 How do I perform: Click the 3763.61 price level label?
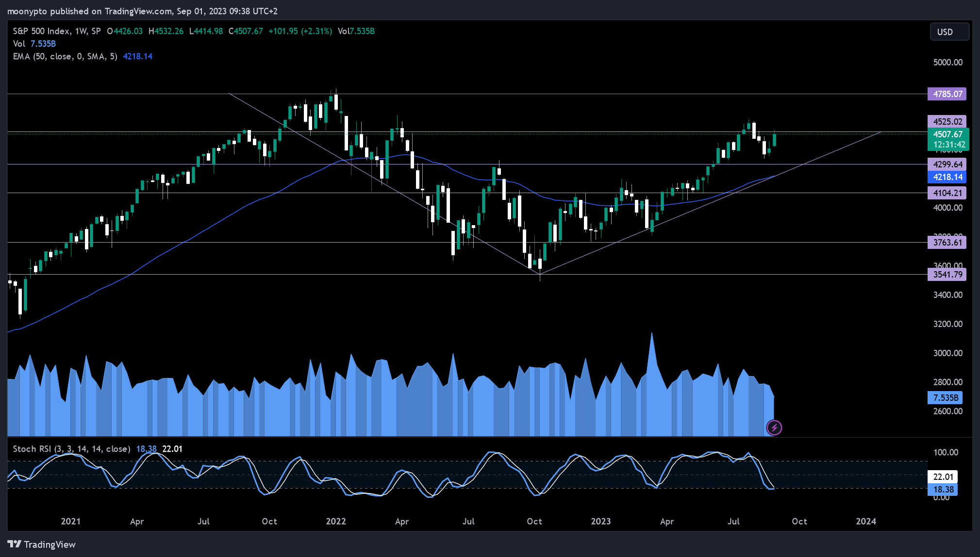pos(947,243)
